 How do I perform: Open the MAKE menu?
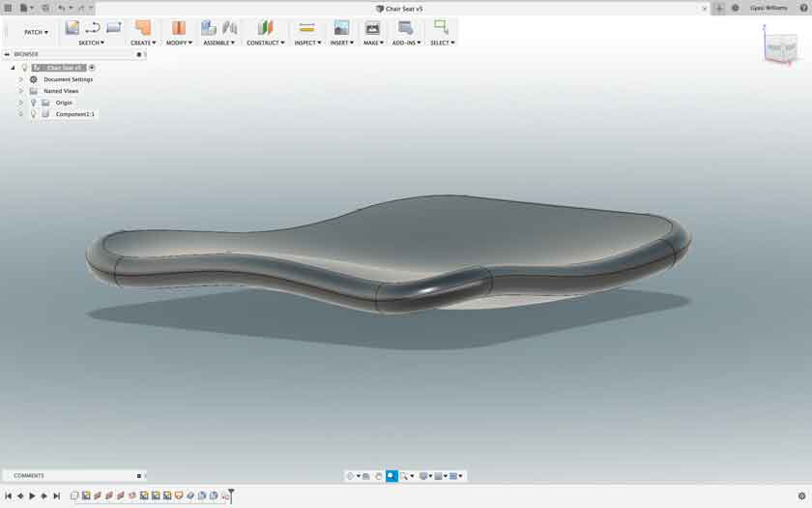click(x=373, y=43)
